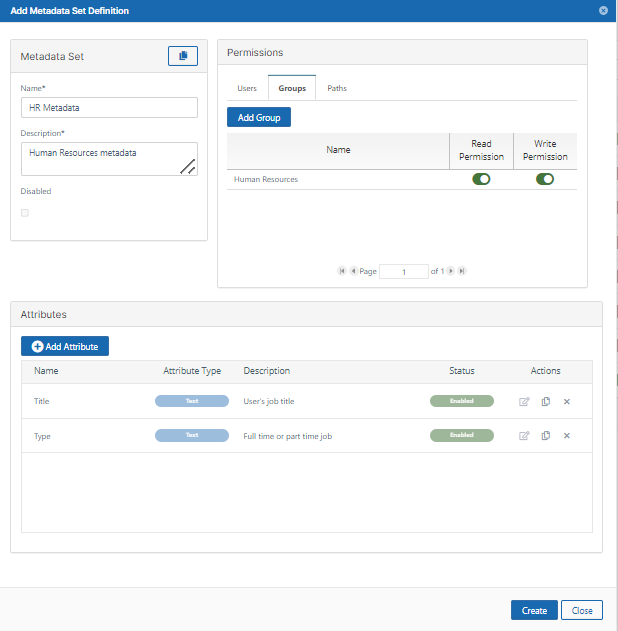Duplicate the Title attribute
Viewport: 618px width, 631px height.
click(x=546, y=401)
